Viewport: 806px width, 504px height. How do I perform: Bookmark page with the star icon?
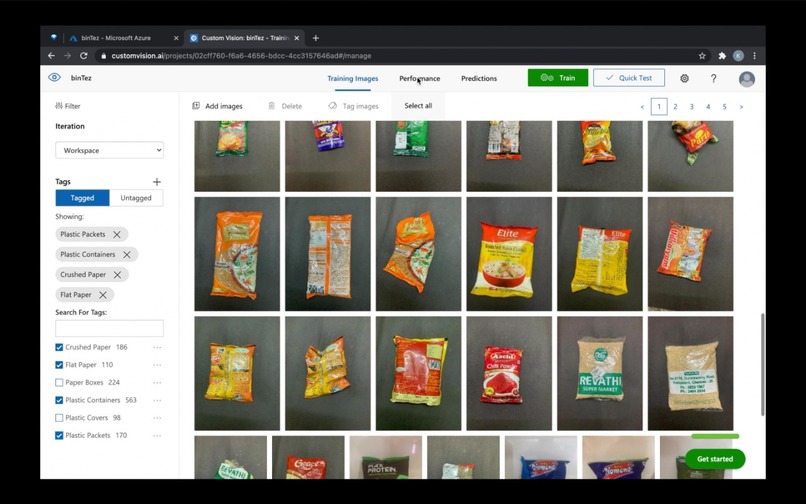point(702,56)
